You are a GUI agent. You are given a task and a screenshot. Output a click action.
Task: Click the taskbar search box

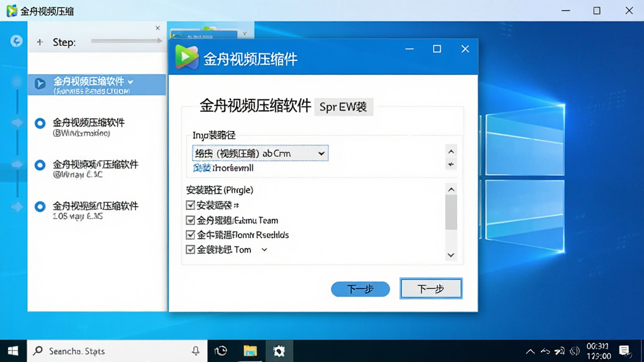pyautogui.click(x=117, y=351)
